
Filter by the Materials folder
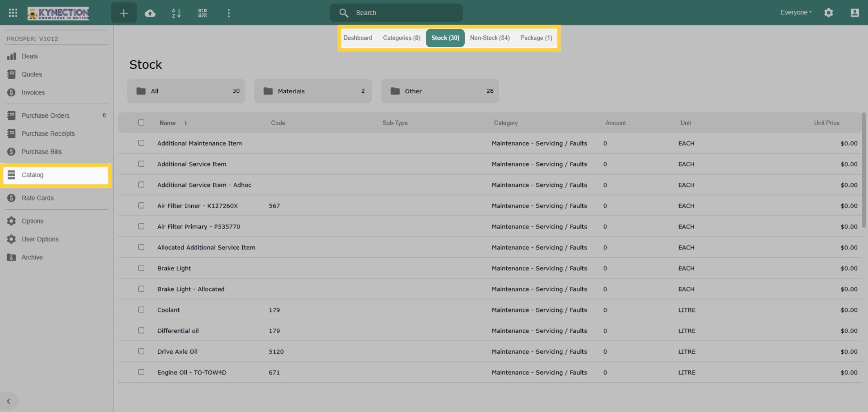(313, 91)
